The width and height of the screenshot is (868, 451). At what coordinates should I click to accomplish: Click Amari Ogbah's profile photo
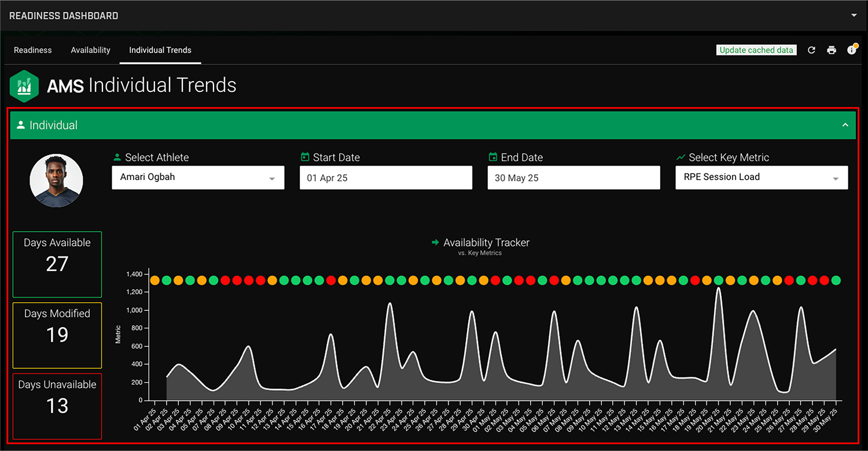click(x=56, y=180)
